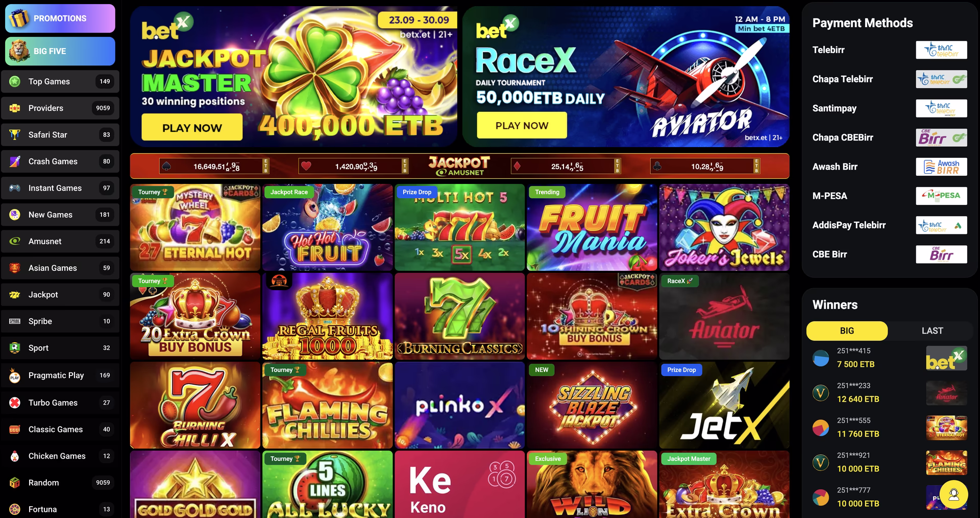Launch the Aviator game tile

pyautogui.click(x=724, y=316)
